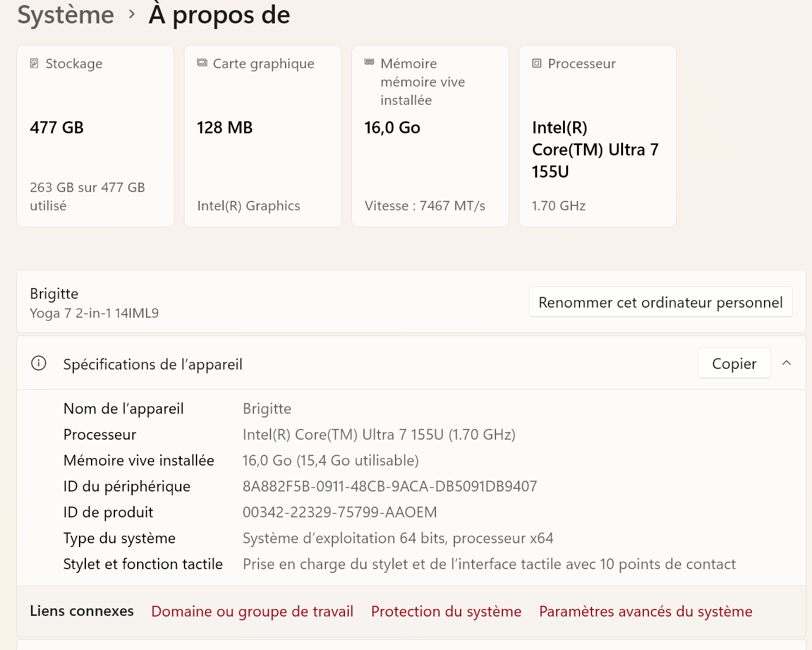
Task: Click the Mémoire vive installée memory icon
Action: (369, 62)
